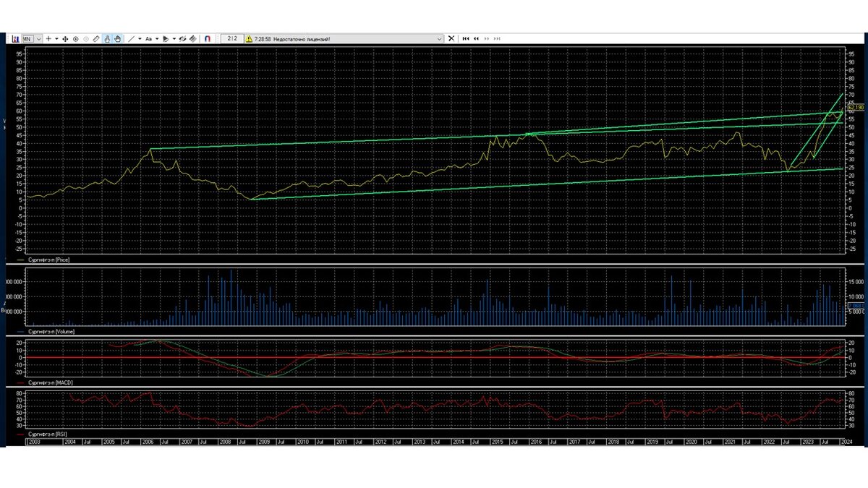Screen dimensions: 868x488
Task: Expand the Aa text tool dropdown arrow
Action: (x=157, y=39)
